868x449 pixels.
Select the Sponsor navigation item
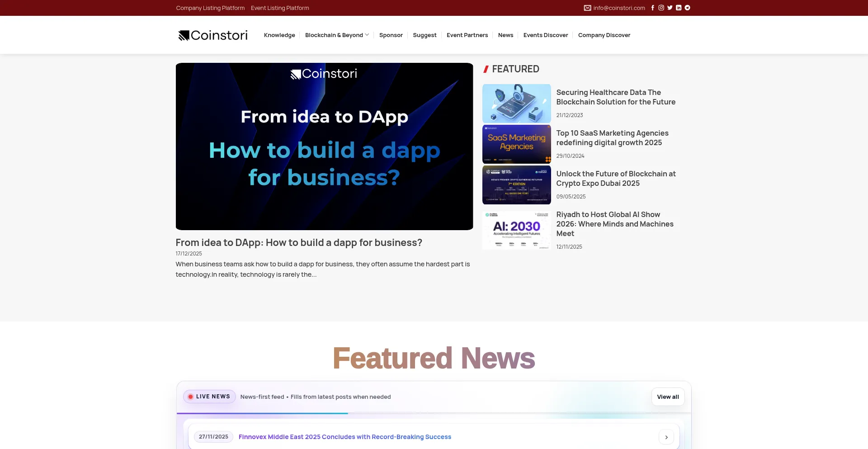point(391,35)
